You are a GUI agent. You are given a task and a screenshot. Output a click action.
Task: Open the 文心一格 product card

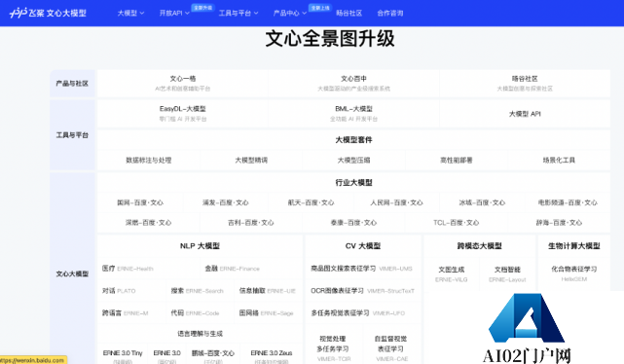(183, 83)
